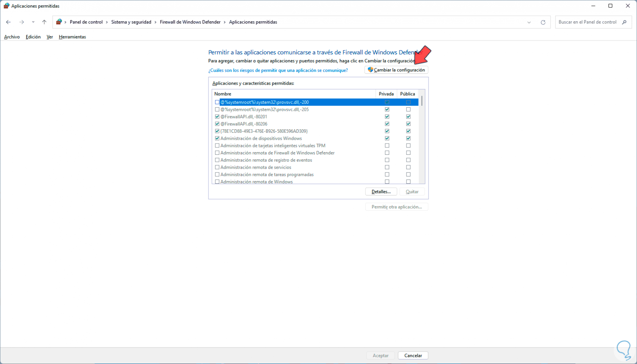Check Administración remota de Firewall de Windows Defender

(217, 153)
